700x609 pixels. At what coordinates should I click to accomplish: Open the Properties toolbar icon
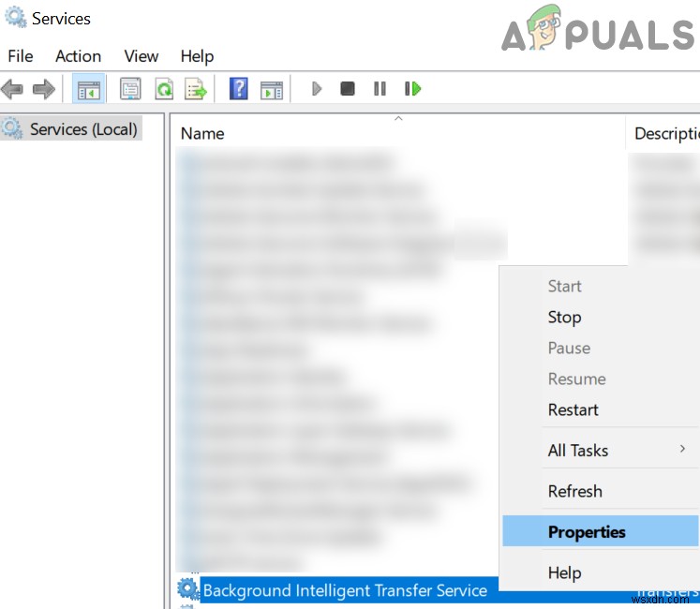(130, 89)
